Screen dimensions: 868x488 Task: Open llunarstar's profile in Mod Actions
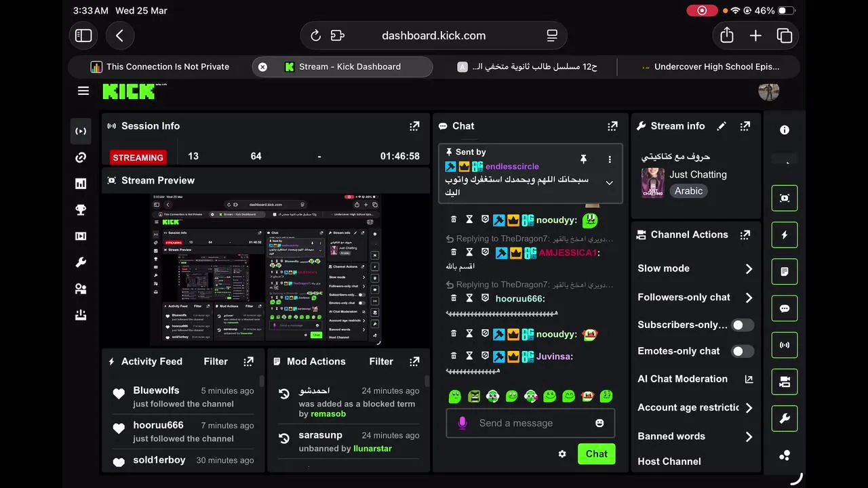pos(373,449)
